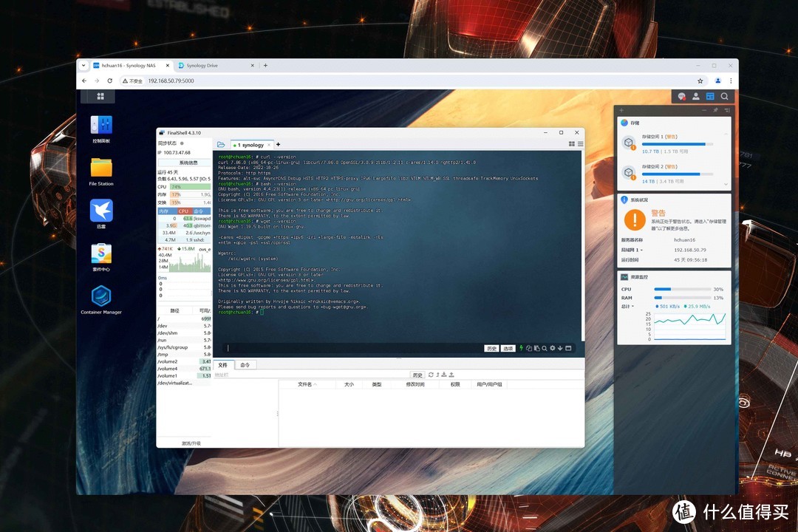Open DSM notifications speech bubble icon
Viewport: 798px width, 532px height.
(x=681, y=96)
